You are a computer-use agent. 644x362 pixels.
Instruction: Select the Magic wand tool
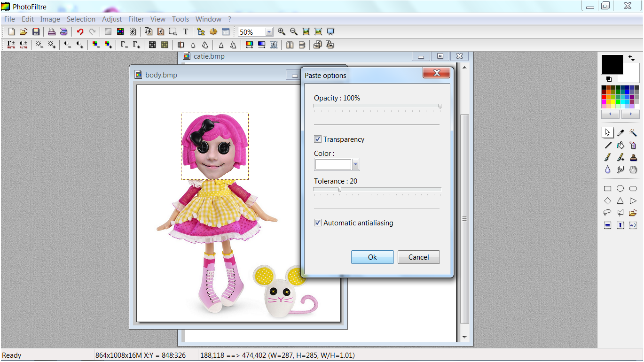pos(633,133)
